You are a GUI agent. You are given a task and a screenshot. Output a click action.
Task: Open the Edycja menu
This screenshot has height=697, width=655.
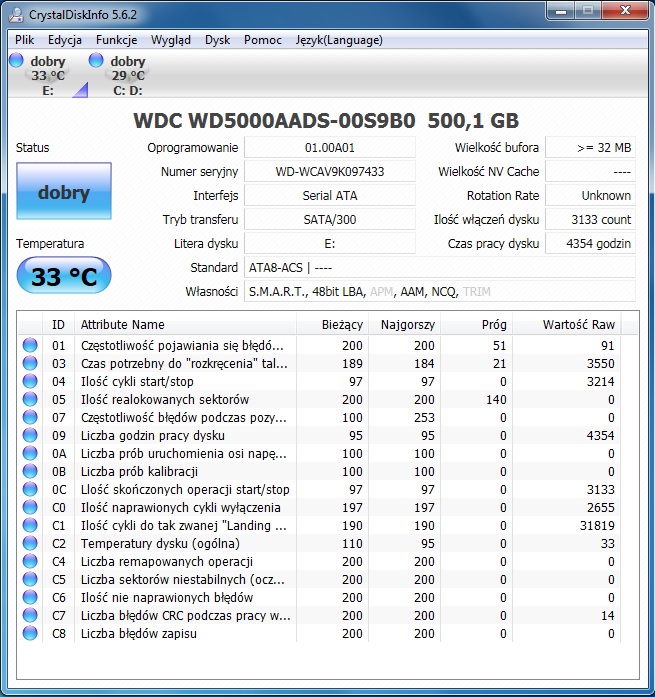(x=65, y=40)
